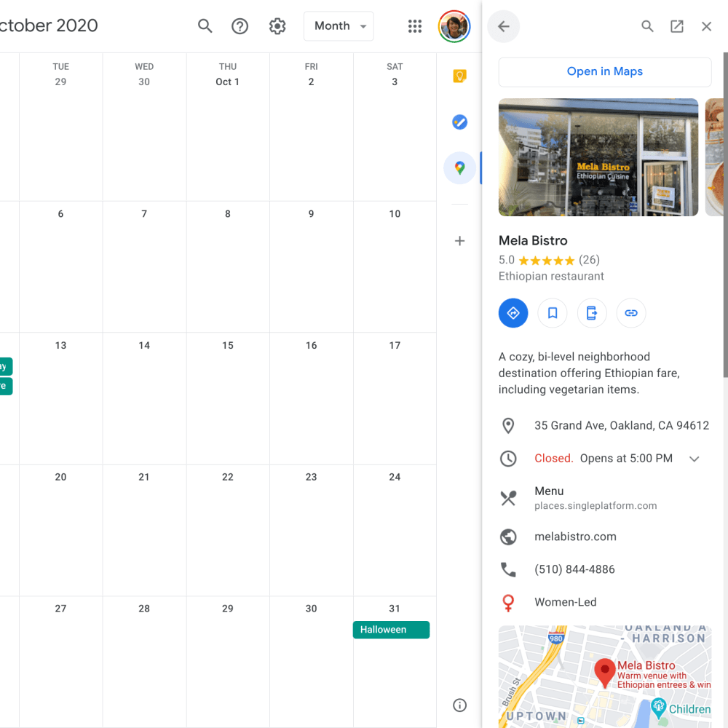Click the Mela Bistro map preview
Screen dimensions: 728x728
(604, 676)
